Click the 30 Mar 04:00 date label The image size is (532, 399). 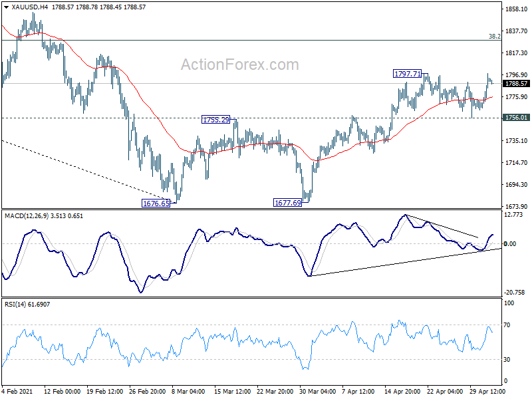(318, 391)
